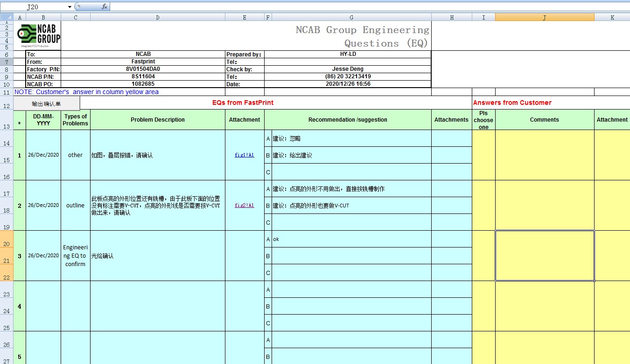This screenshot has height=364, width=630.
Task: Click the 'DD-MM-YYYY' heading cell
Action: 43,120
